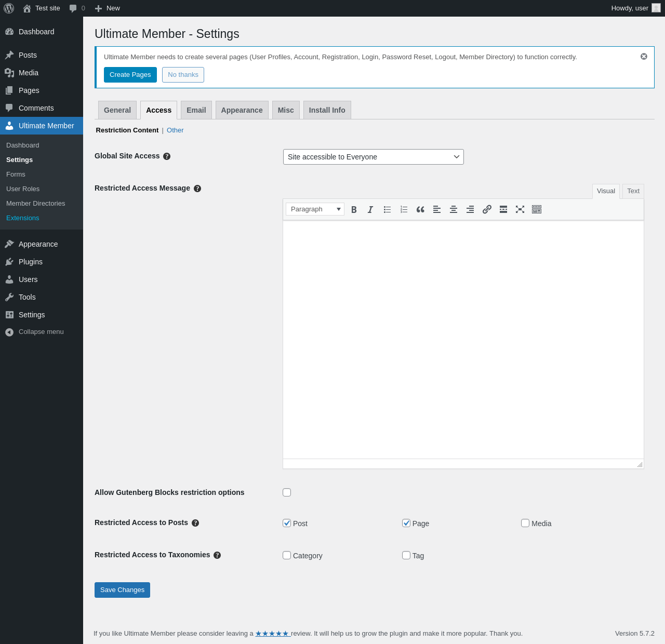The height and width of the screenshot is (644, 665).
Task: Toggle the editor toolbar kitchen sink
Action: click(537, 209)
